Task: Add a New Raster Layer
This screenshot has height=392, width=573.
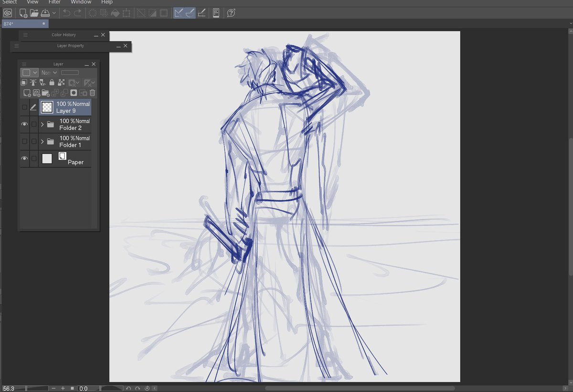Action: pos(27,93)
